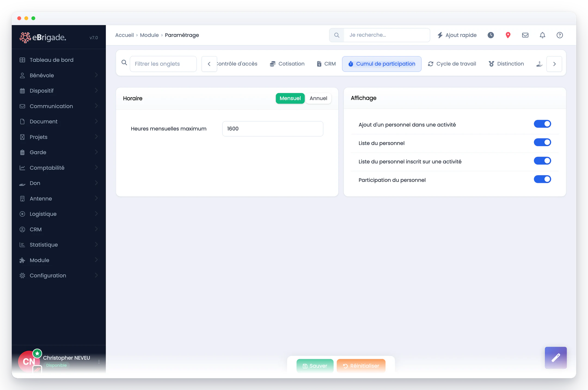
Task: Open Tableau de bord dashboard icon
Action: [22, 60]
